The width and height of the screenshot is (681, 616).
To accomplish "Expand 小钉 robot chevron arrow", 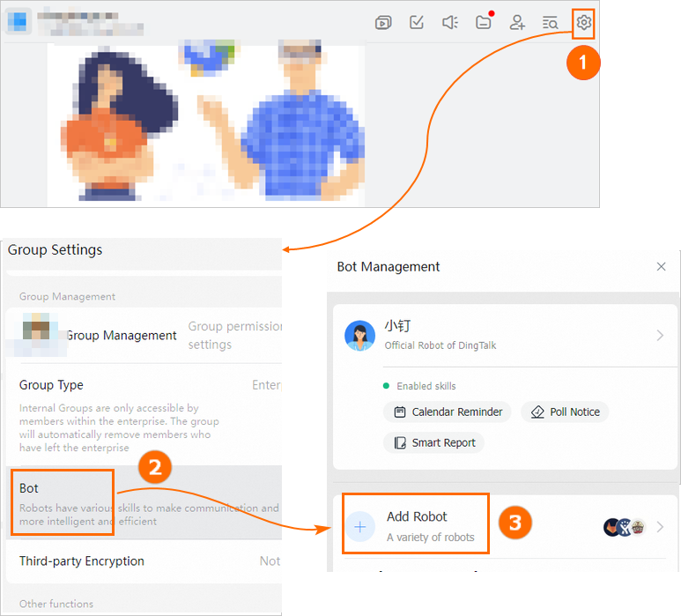I will tap(660, 336).
